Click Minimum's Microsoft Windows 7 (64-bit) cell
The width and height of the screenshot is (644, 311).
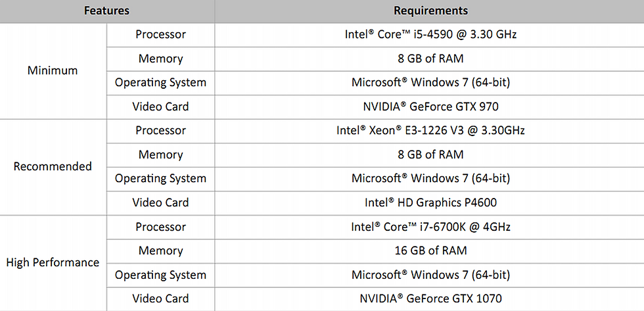[429, 83]
